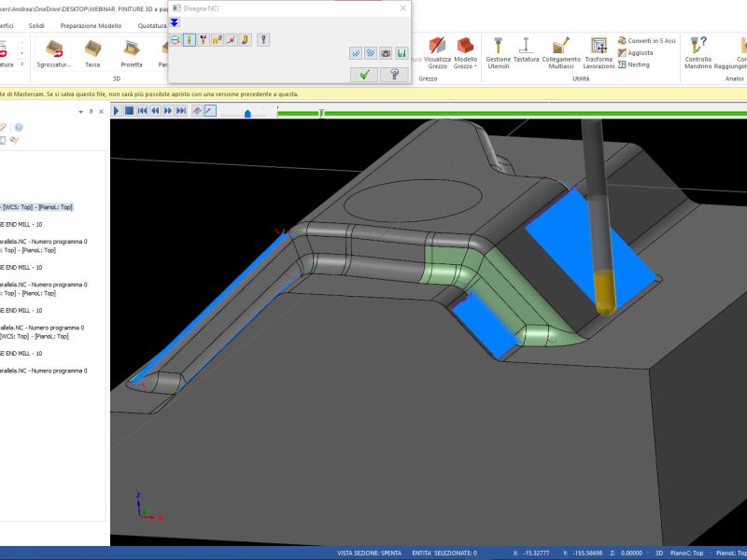Select the Tasca 3D toolpath
This screenshot has height=560, width=747.
pyautogui.click(x=92, y=54)
